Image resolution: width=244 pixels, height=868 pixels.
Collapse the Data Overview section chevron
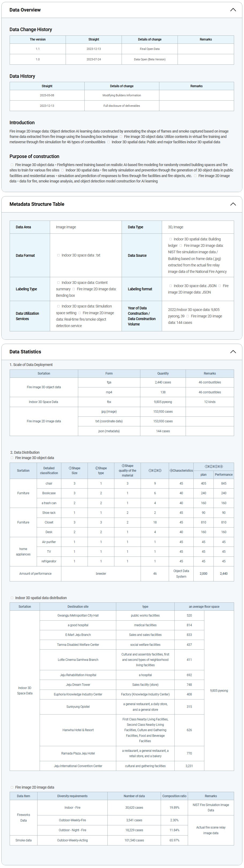click(x=232, y=10)
